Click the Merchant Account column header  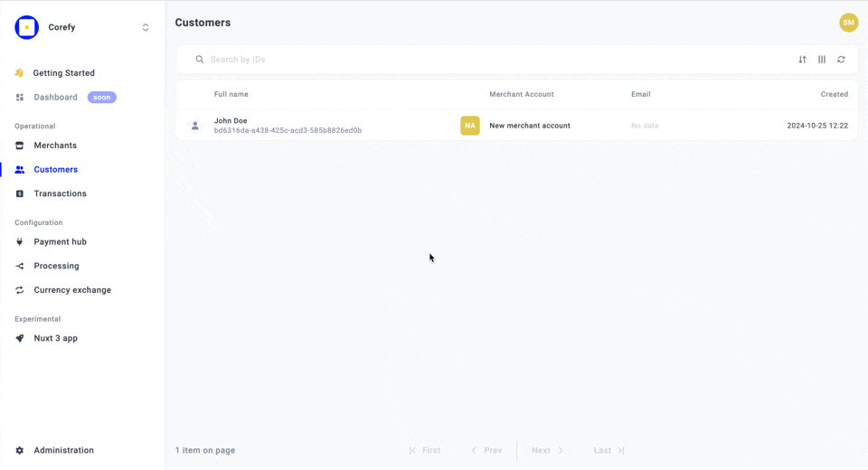tap(522, 94)
